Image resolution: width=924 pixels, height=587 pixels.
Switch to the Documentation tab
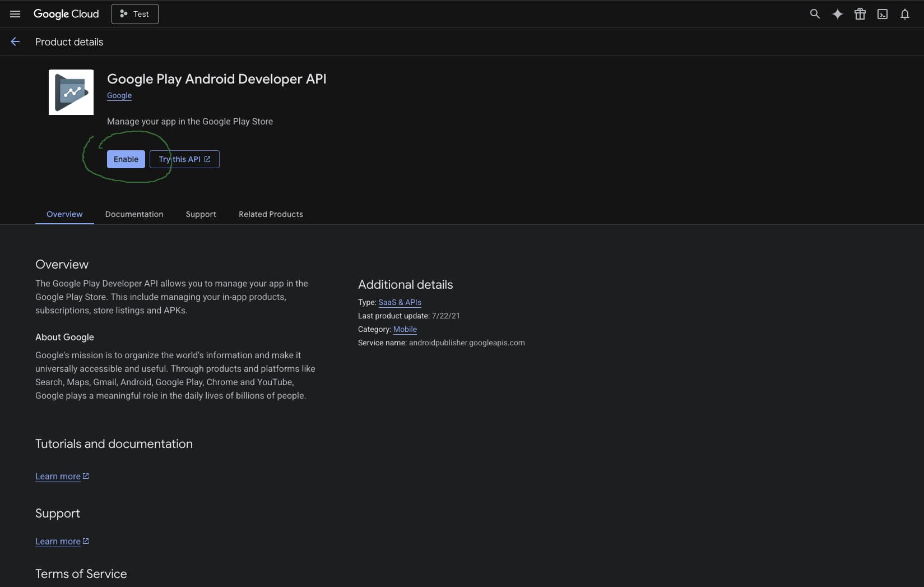[134, 214]
